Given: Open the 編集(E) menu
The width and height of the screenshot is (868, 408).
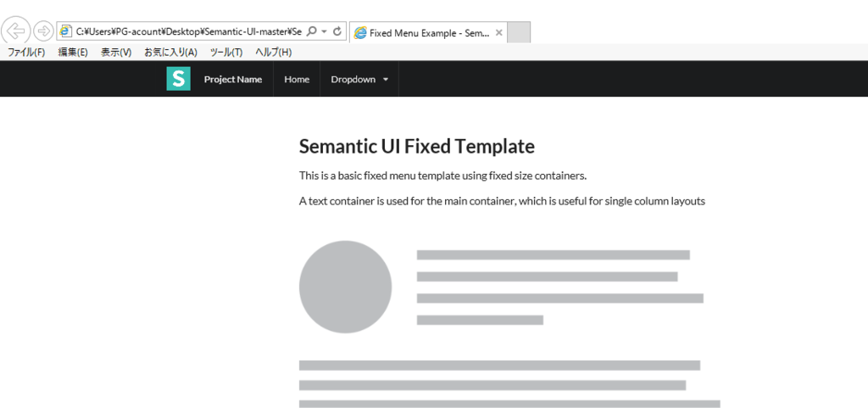Looking at the screenshot, I should tap(73, 53).
